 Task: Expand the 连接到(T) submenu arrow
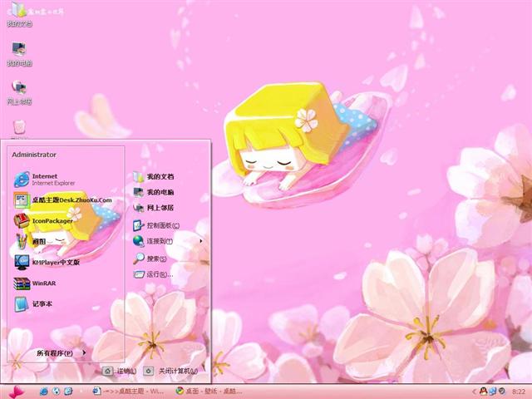coord(201,241)
